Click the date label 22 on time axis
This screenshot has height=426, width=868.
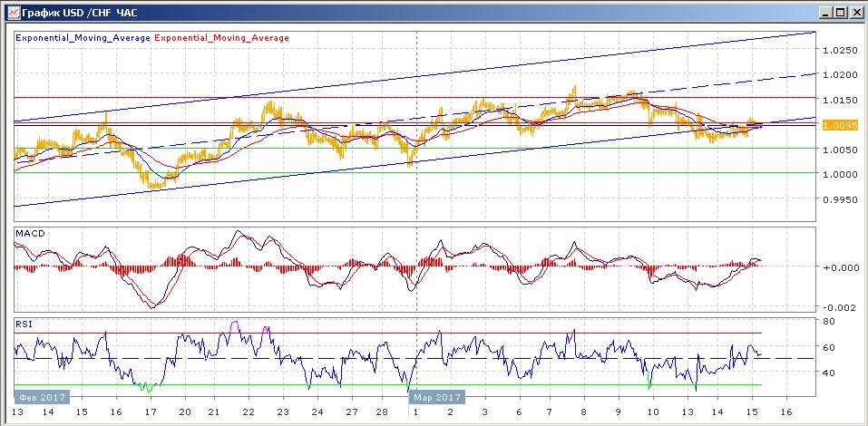tap(249, 412)
